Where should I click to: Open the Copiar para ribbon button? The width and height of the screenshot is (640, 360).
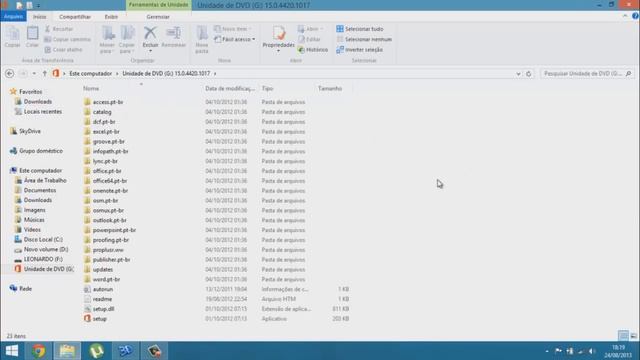127,40
